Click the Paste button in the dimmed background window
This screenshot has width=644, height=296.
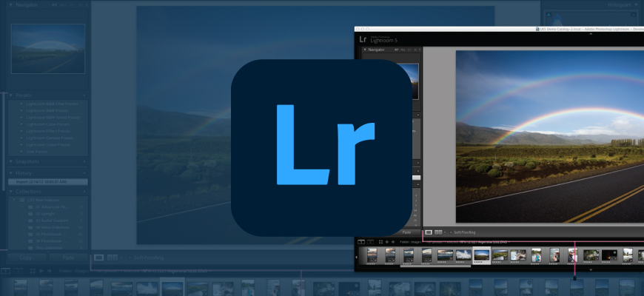pyautogui.click(x=69, y=258)
